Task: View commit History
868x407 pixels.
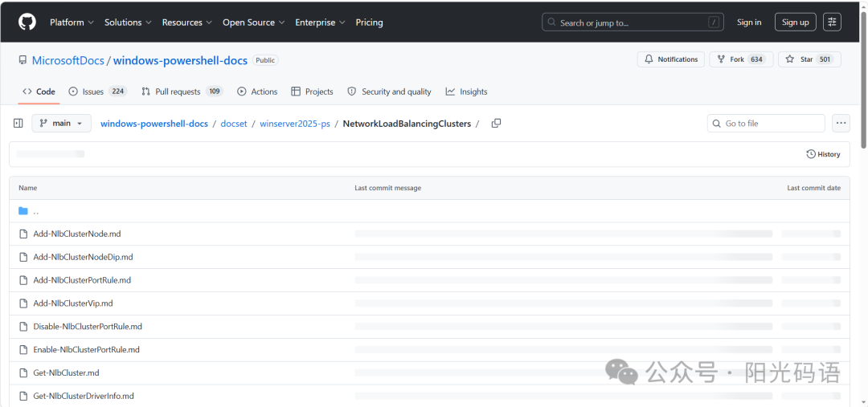Action: pyautogui.click(x=823, y=154)
